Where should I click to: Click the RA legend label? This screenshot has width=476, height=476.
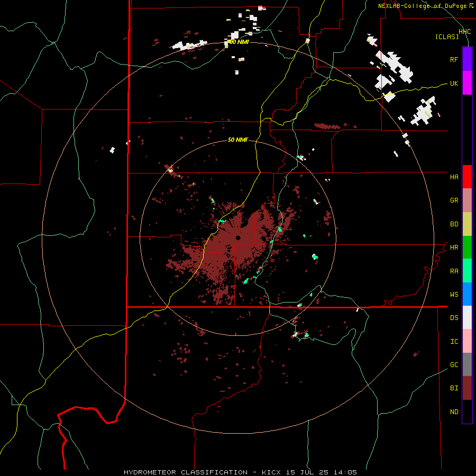pos(454,271)
